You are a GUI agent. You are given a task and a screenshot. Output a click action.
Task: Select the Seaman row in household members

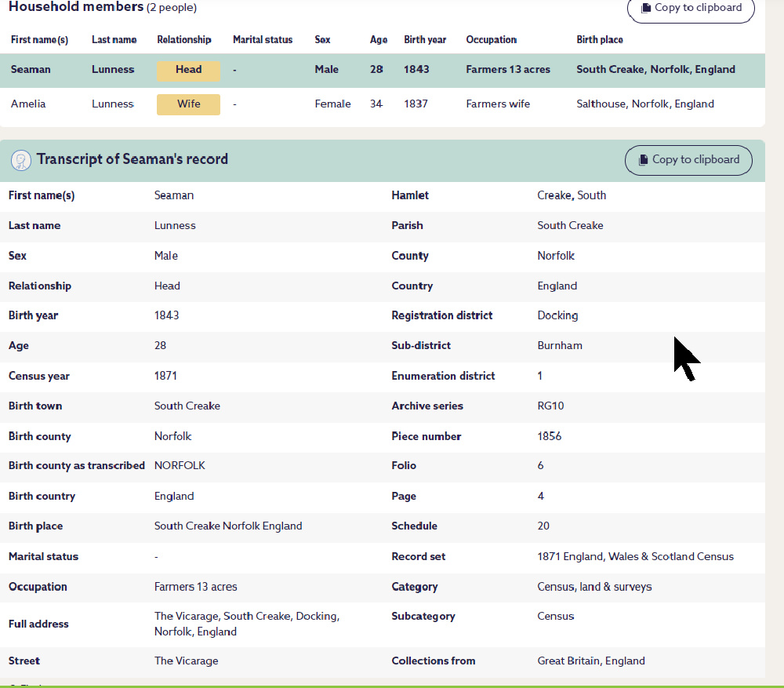pos(31,70)
